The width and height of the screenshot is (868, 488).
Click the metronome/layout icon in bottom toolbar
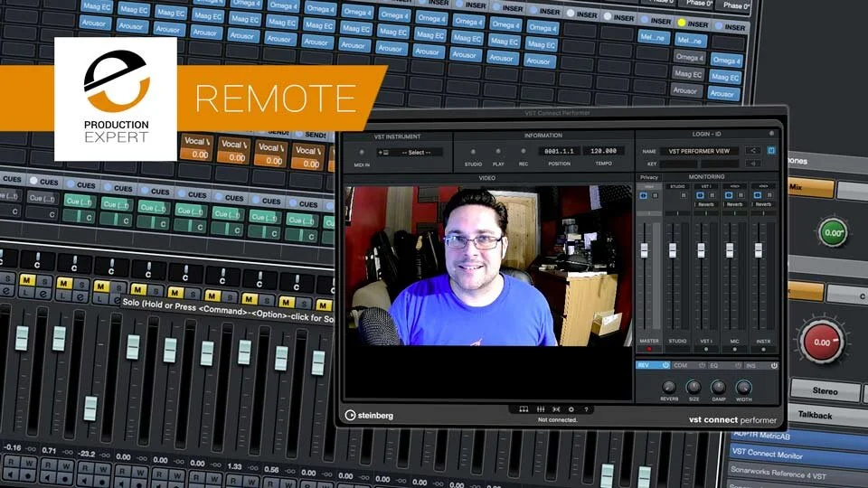[524, 409]
